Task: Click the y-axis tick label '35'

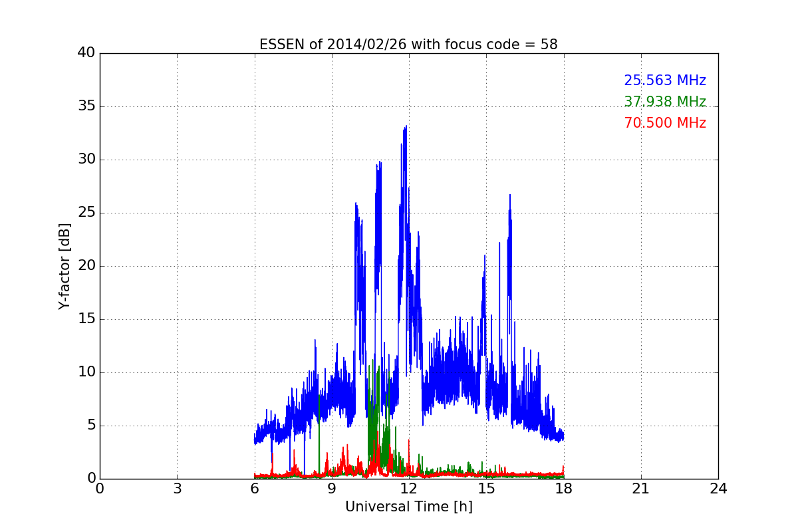Action: (x=86, y=106)
